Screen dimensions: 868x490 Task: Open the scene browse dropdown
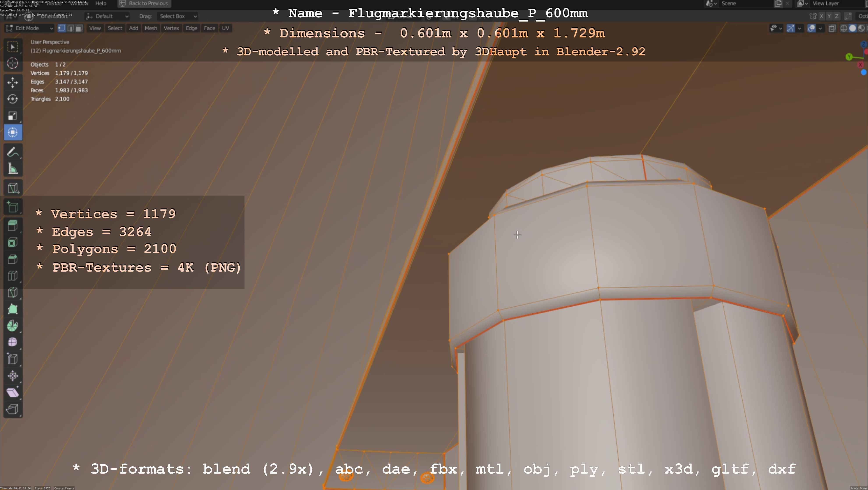(x=711, y=3)
